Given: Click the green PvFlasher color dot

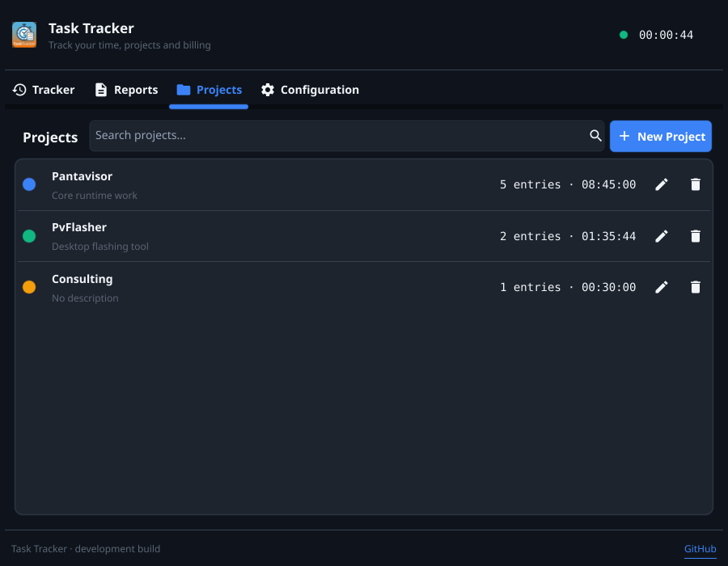Looking at the screenshot, I should pyautogui.click(x=29, y=236).
